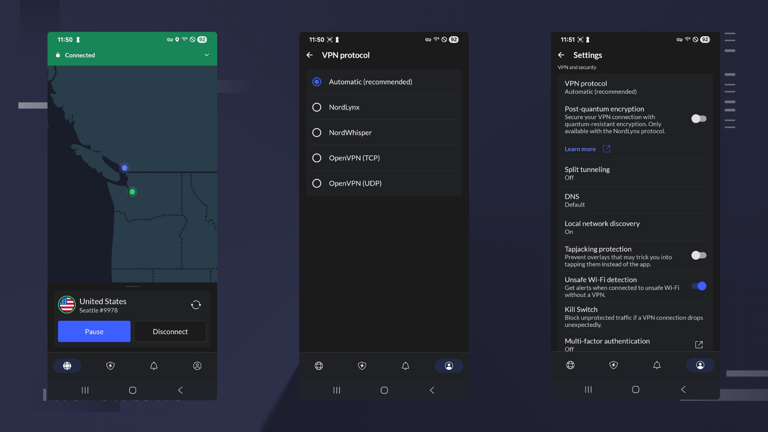Screen dimensions: 768x432
Task: Click the United States flag icon
Action: point(67,305)
